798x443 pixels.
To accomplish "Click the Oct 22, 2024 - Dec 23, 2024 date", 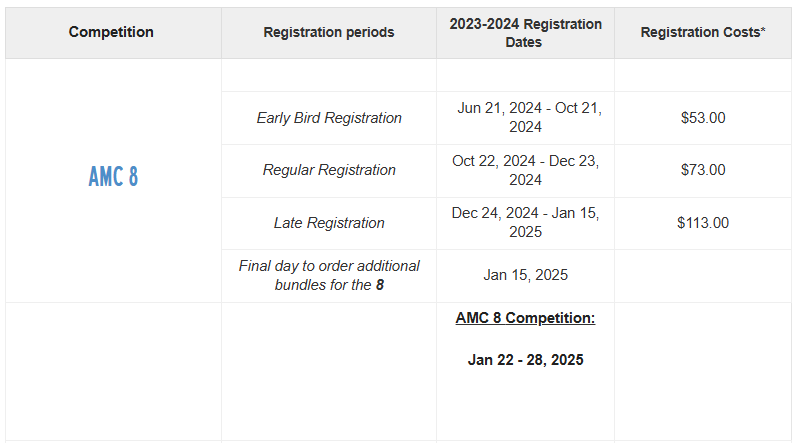I will [525, 170].
